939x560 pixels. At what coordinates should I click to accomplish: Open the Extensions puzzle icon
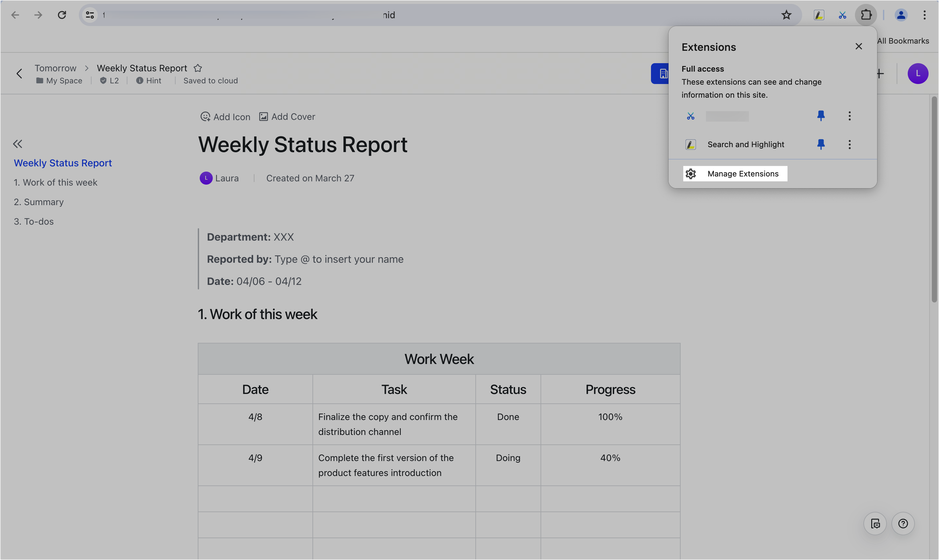coord(866,15)
